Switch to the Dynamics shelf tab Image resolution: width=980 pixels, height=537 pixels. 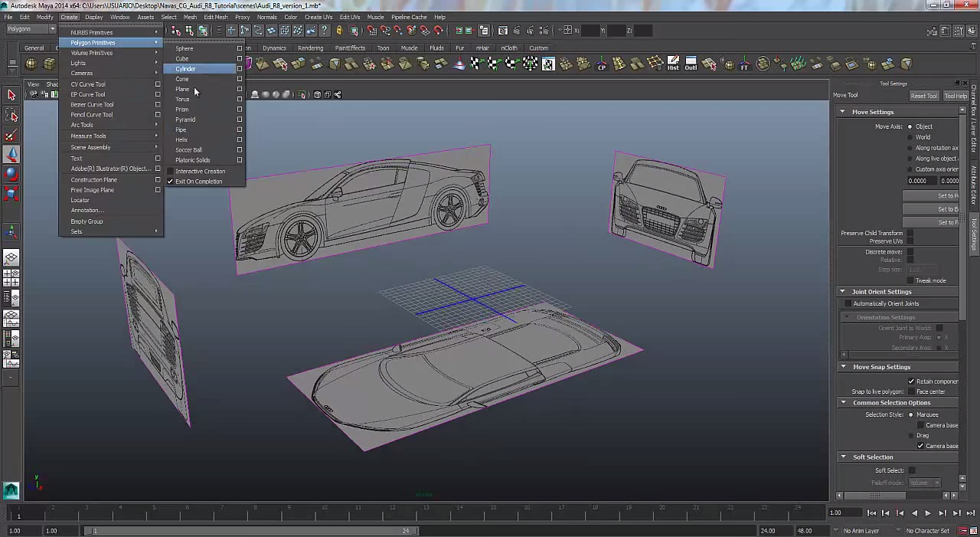tap(274, 48)
